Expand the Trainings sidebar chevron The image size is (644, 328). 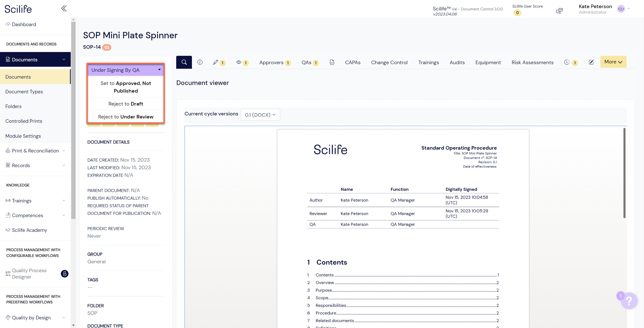click(64, 201)
